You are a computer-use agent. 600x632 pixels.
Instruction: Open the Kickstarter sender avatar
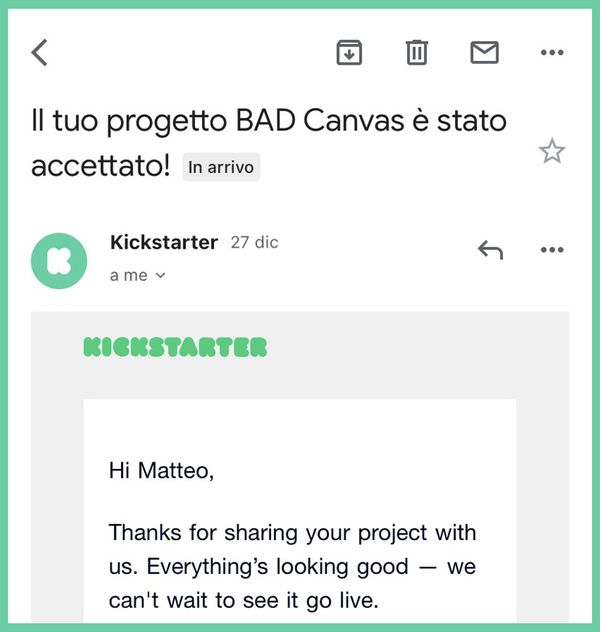click(59, 261)
